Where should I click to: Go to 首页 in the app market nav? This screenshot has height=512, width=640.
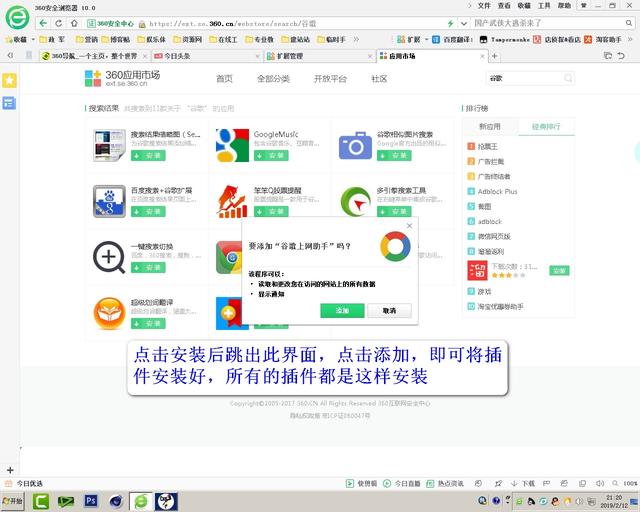tap(224, 79)
